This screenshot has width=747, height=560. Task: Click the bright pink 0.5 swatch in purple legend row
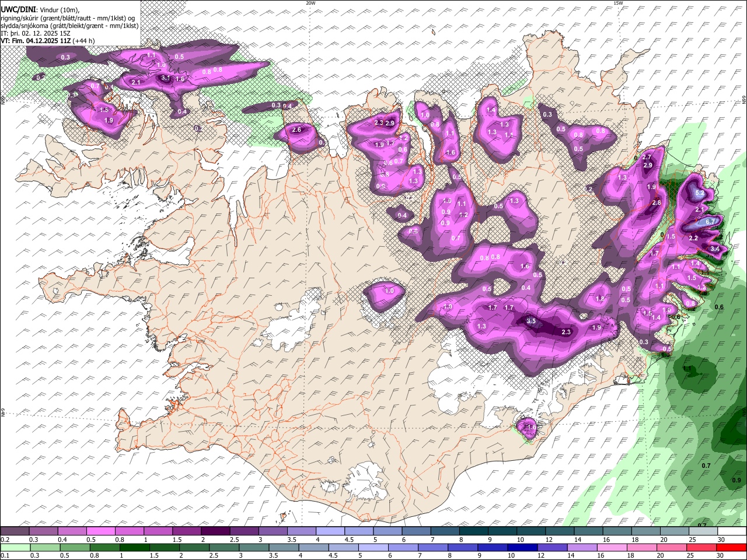101,531
